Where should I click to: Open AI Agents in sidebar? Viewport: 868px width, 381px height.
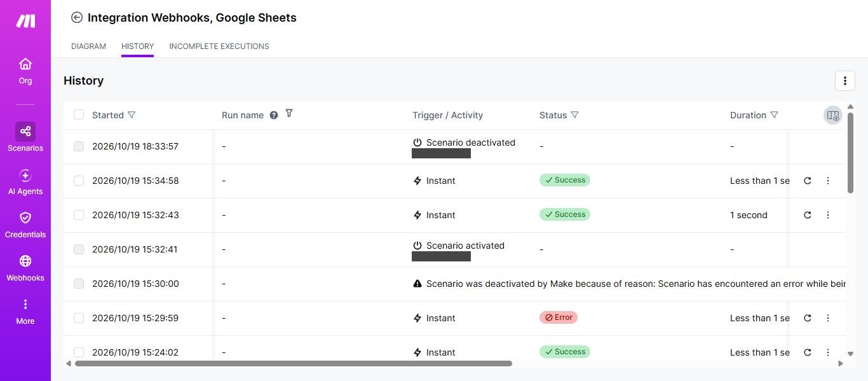(25, 183)
